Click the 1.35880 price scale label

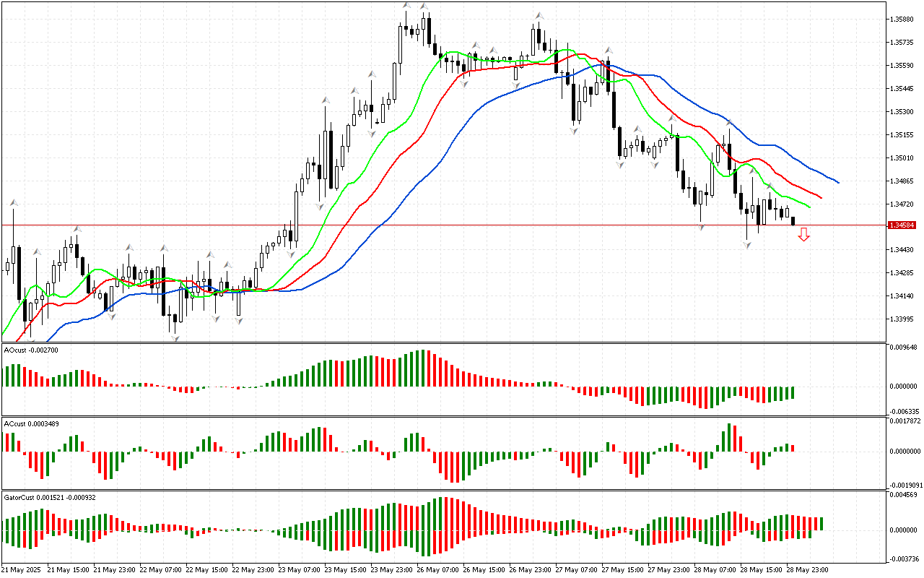(x=903, y=20)
